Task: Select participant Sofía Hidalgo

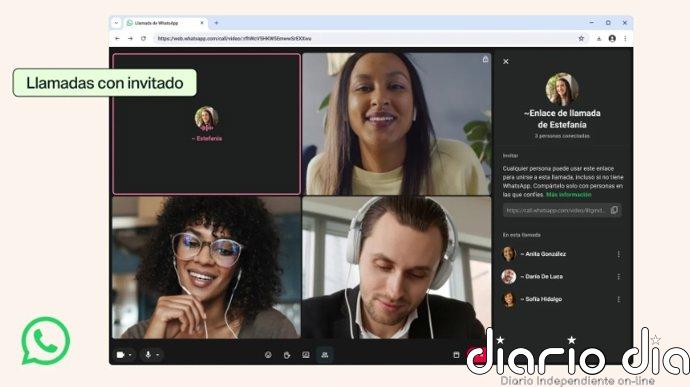Action: coord(562,299)
